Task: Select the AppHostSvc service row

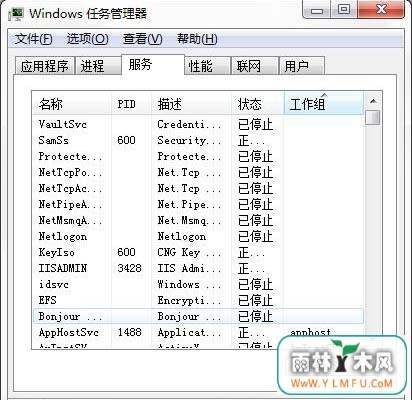Action: pyautogui.click(x=198, y=332)
